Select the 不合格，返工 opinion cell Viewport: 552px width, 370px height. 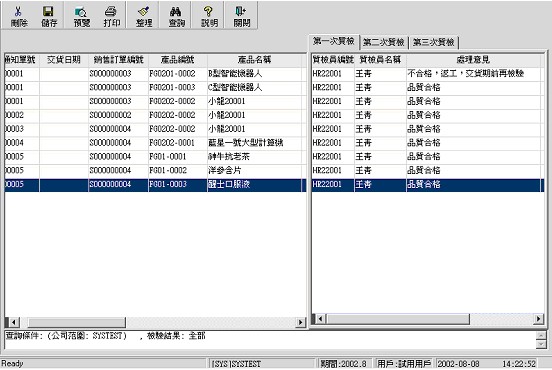tap(473, 74)
